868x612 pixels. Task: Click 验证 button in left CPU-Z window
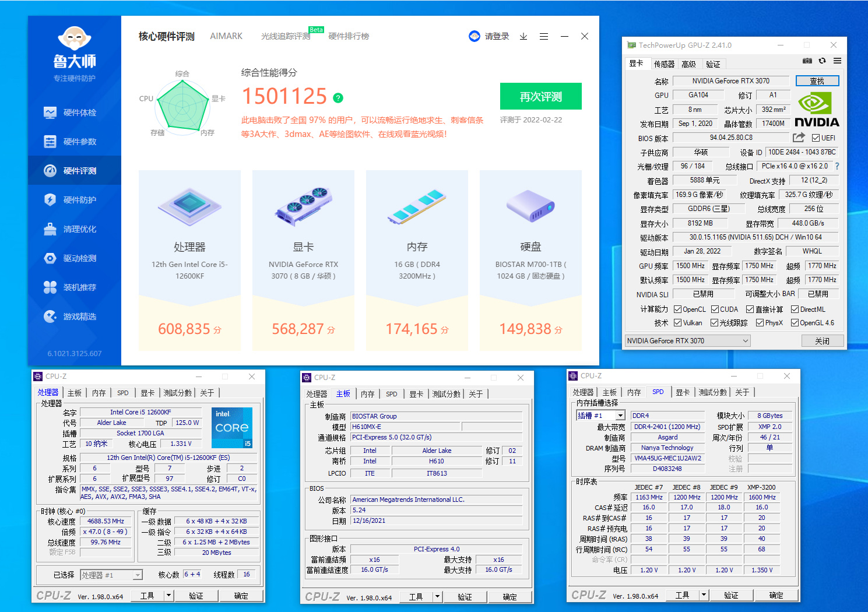(x=196, y=595)
